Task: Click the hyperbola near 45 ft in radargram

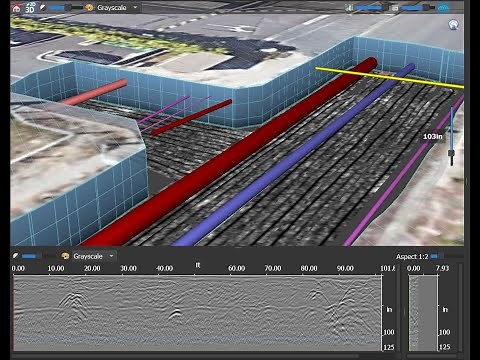Action: pyautogui.click(x=175, y=314)
